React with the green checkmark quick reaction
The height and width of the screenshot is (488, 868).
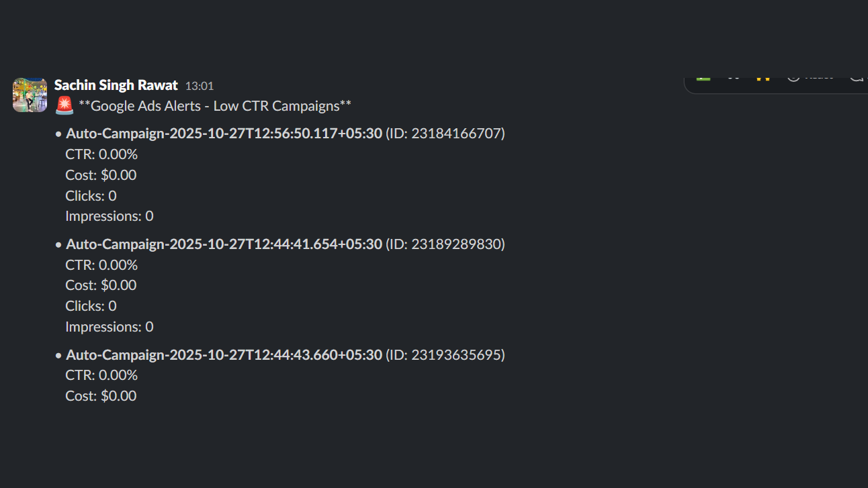pos(703,77)
